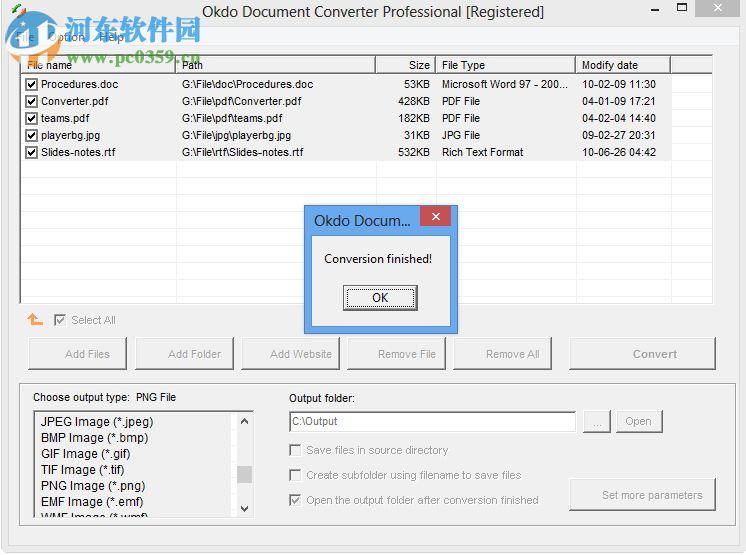Uncheck the Converter.pdf file checkbox
Image resolution: width=746 pixels, height=555 pixels.
click(31, 102)
